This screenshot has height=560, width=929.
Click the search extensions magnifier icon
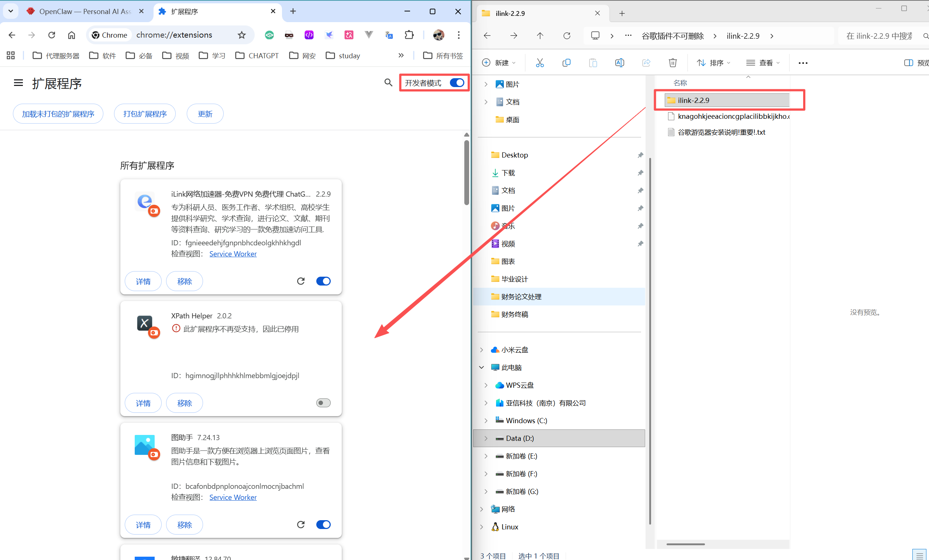pyautogui.click(x=388, y=83)
